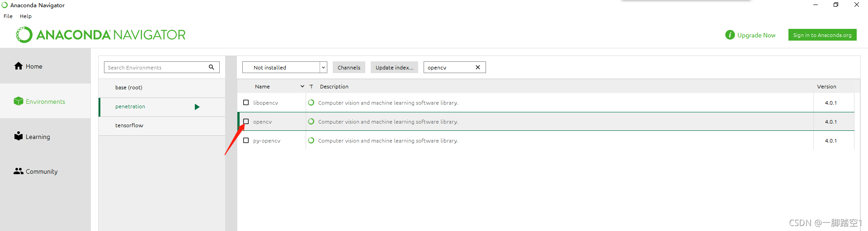Click the Name column sort arrow

302,86
